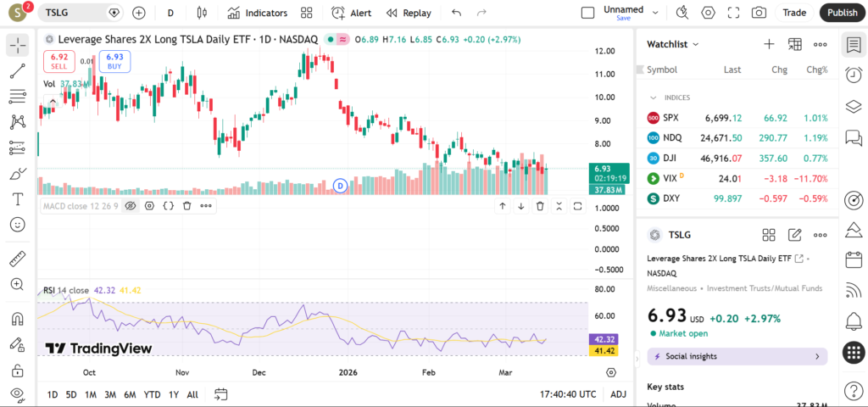Click the red 6.92 SELL price box
This screenshot has width=868, height=407.
[x=57, y=60]
